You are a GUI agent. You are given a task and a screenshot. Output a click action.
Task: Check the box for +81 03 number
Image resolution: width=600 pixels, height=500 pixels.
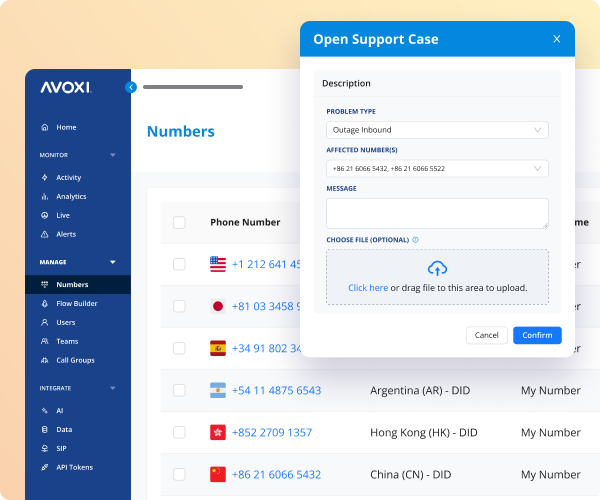point(179,306)
